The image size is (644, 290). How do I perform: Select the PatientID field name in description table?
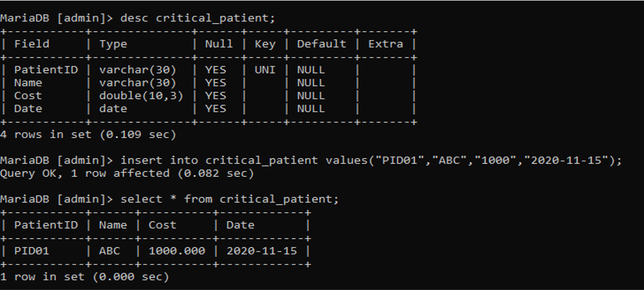[x=46, y=70]
